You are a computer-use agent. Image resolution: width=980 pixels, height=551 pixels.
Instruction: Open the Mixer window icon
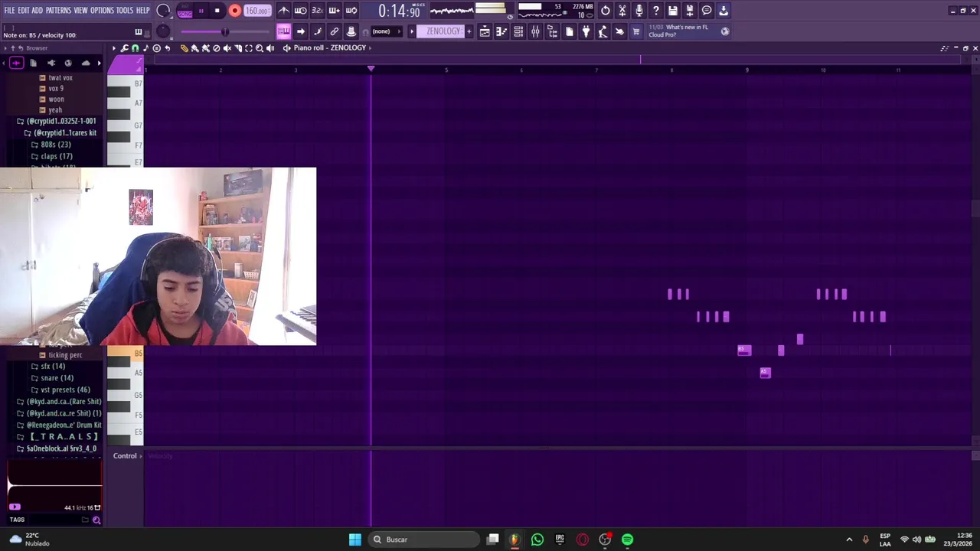[535, 31]
